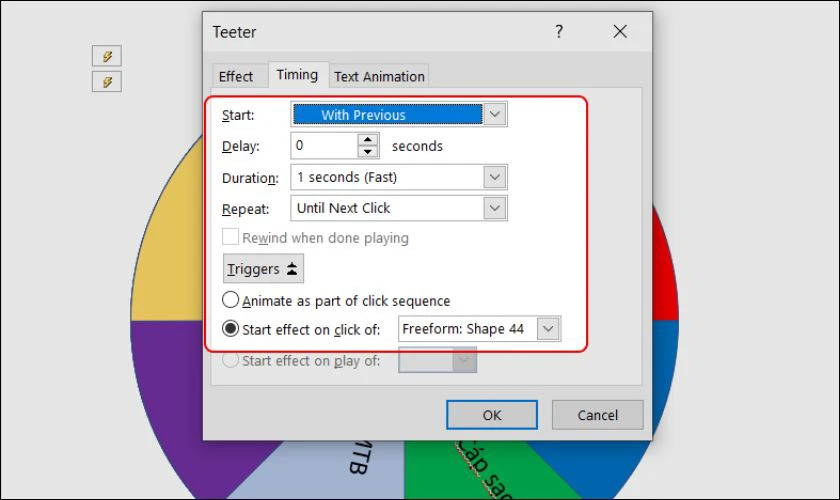Increase Delay with the up spinner arrow
Viewport: 840px width, 500px height.
coord(368,140)
